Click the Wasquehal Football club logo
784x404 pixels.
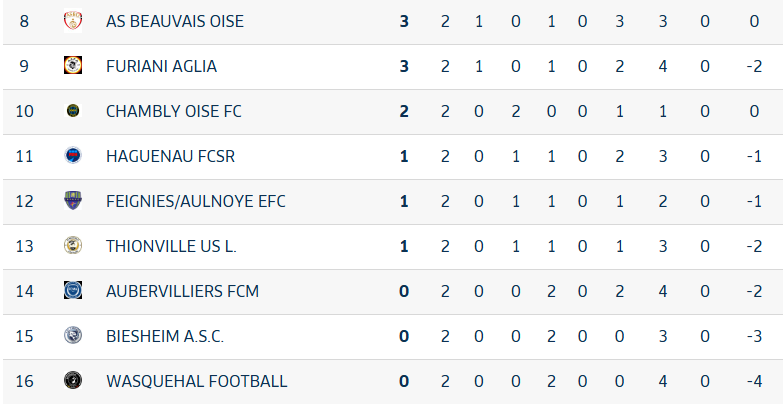(73, 381)
